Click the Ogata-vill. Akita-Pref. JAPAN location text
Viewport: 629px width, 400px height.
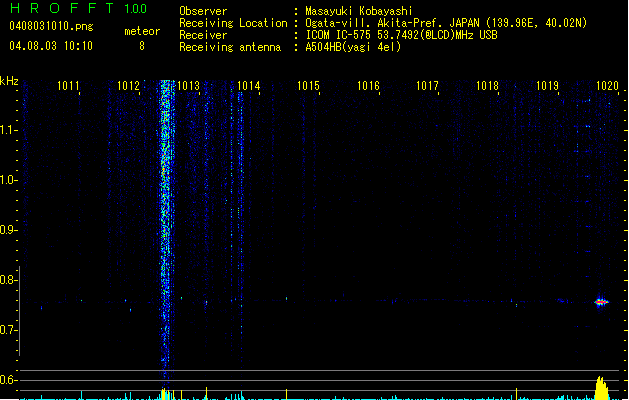[x=446, y=23]
